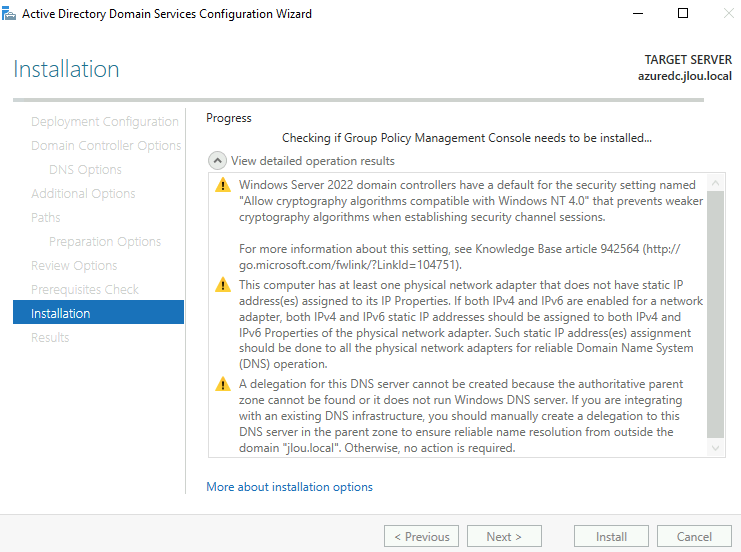
Task: Select Deployment Configuration in sidebar
Action: tap(104, 121)
